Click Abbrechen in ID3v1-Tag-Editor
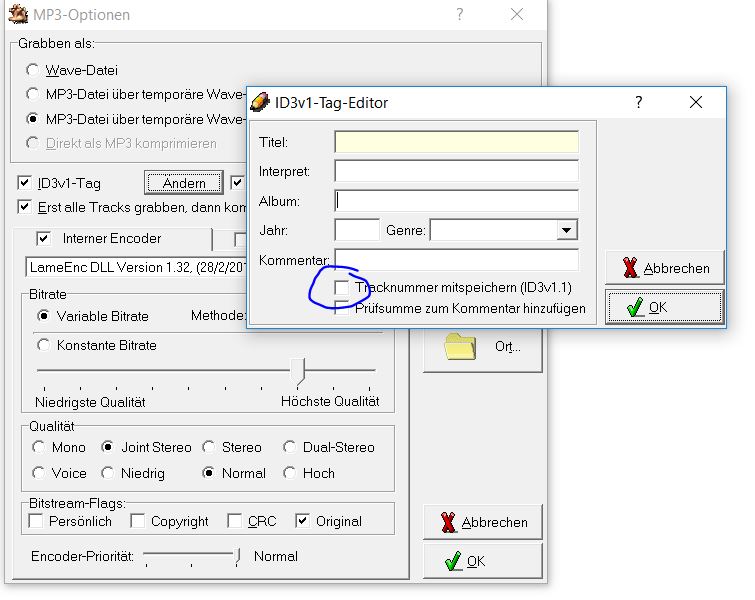Image resolution: width=755 pixels, height=600 pixels. (665, 268)
